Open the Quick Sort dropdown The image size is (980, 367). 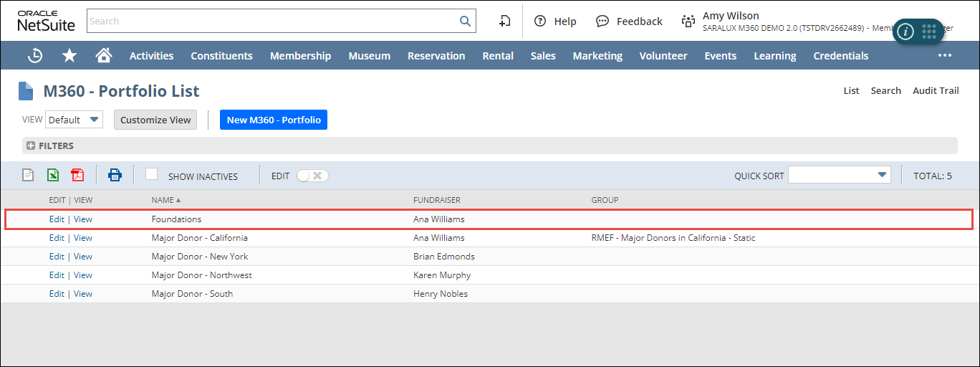click(839, 175)
